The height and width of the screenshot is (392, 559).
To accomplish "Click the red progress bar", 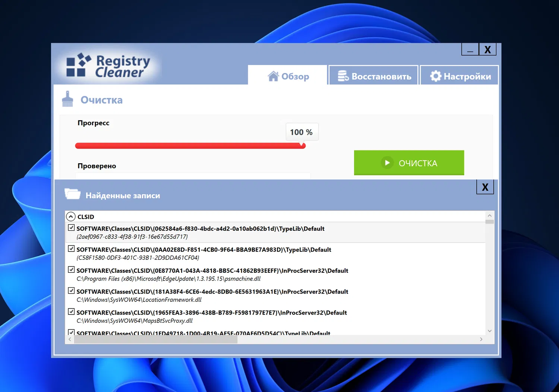I will pyautogui.click(x=190, y=146).
